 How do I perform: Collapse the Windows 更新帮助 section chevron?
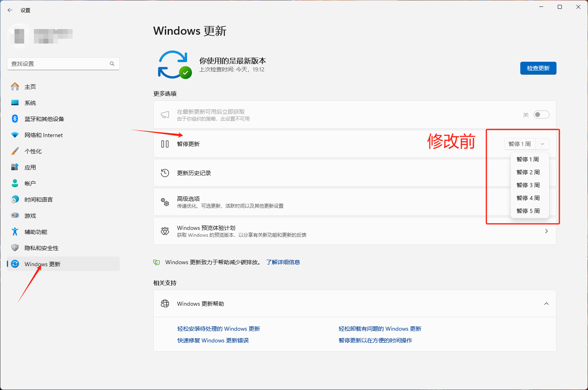[546, 304]
